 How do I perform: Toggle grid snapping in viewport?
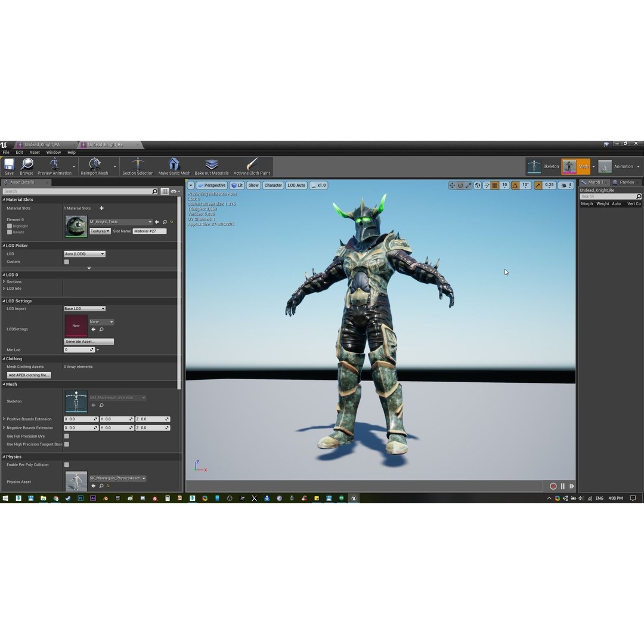click(x=496, y=185)
